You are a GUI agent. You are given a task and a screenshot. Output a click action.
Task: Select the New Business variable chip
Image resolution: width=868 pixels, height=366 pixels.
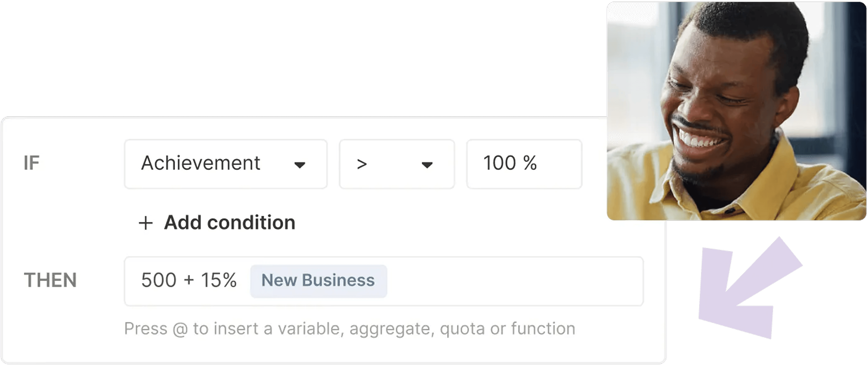(x=318, y=281)
